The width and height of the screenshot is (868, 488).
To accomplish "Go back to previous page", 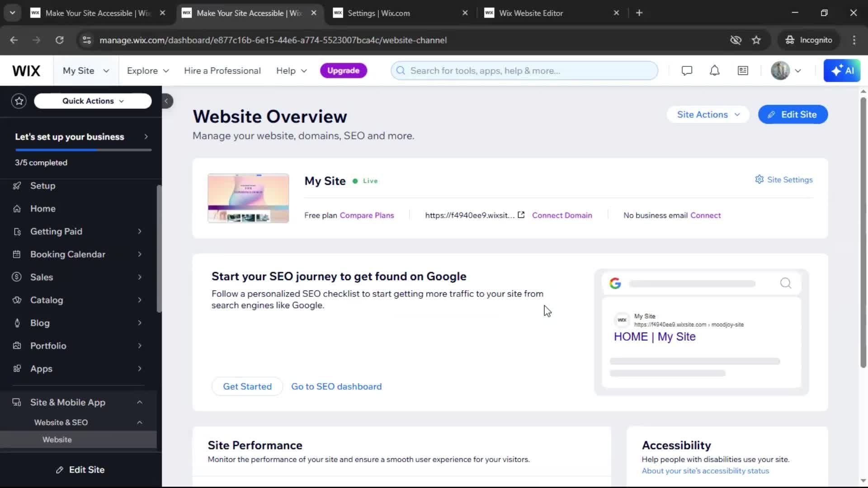I will tap(14, 40).
